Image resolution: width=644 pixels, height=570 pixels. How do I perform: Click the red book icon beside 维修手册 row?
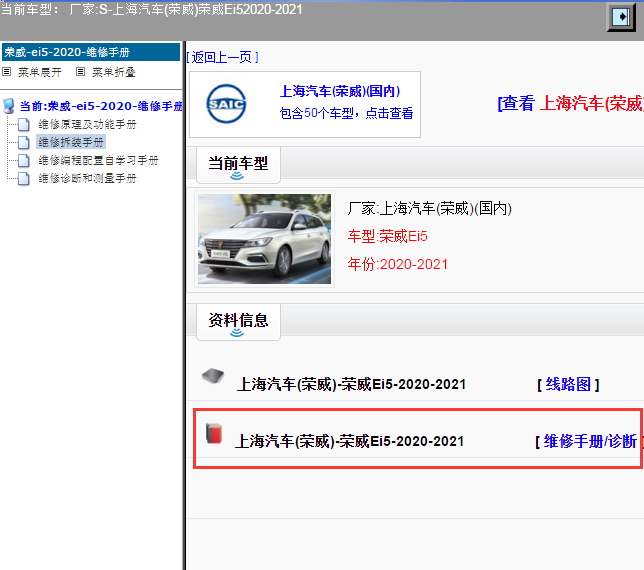214,433
